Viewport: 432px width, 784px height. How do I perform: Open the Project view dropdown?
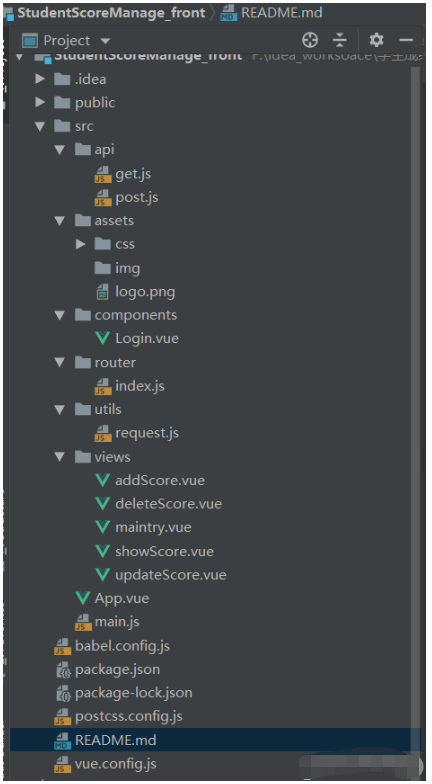click(105, 40)
